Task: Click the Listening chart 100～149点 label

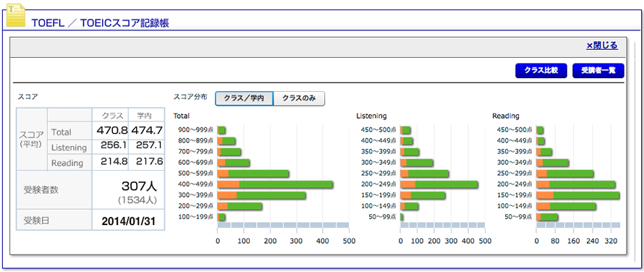Action: (378, 206)
